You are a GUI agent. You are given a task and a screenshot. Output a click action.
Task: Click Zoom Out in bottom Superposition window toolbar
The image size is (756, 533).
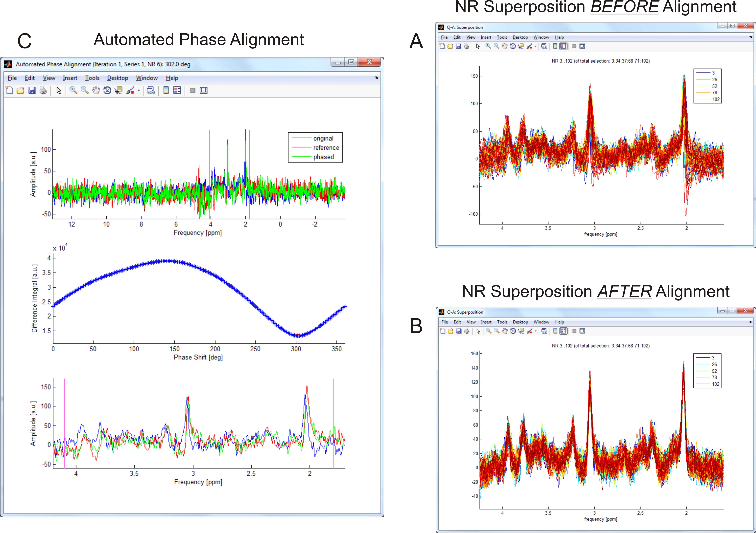497,331
